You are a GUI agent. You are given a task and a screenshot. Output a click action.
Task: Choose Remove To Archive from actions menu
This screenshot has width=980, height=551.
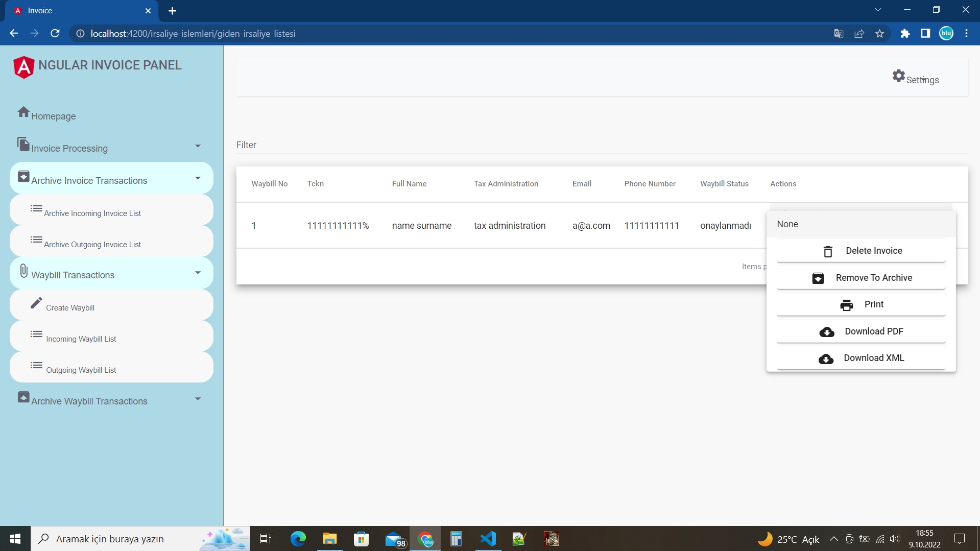861,278
